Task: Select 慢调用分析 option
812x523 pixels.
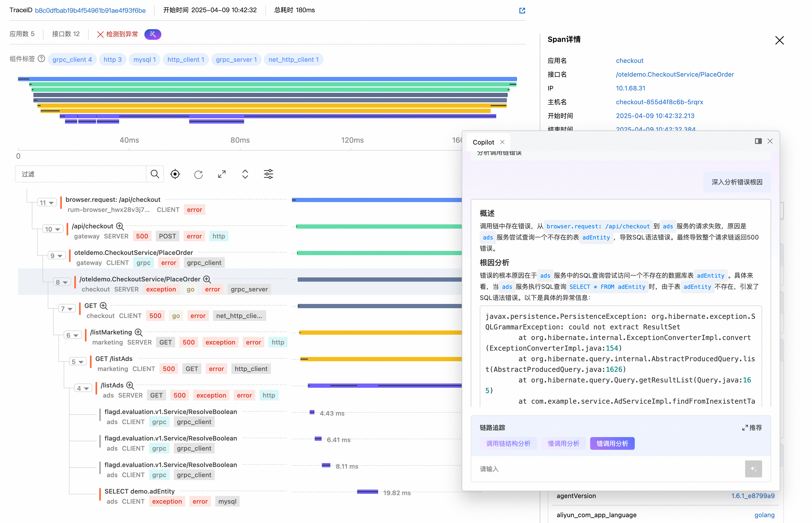Action: click(563, 443)
